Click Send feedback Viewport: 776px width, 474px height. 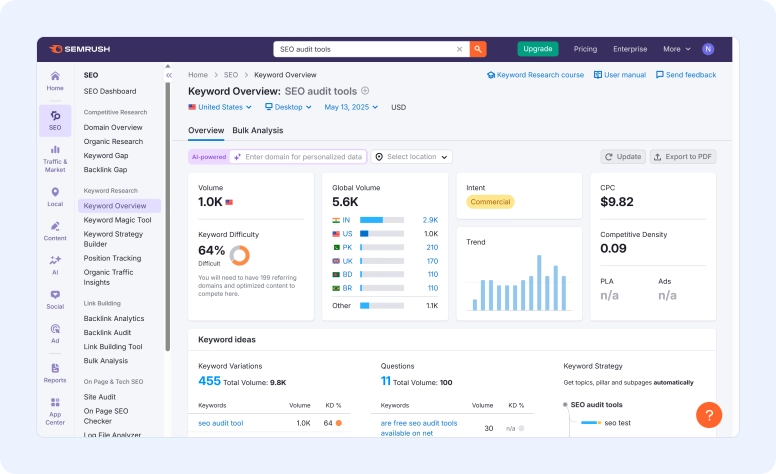[686, 75]
